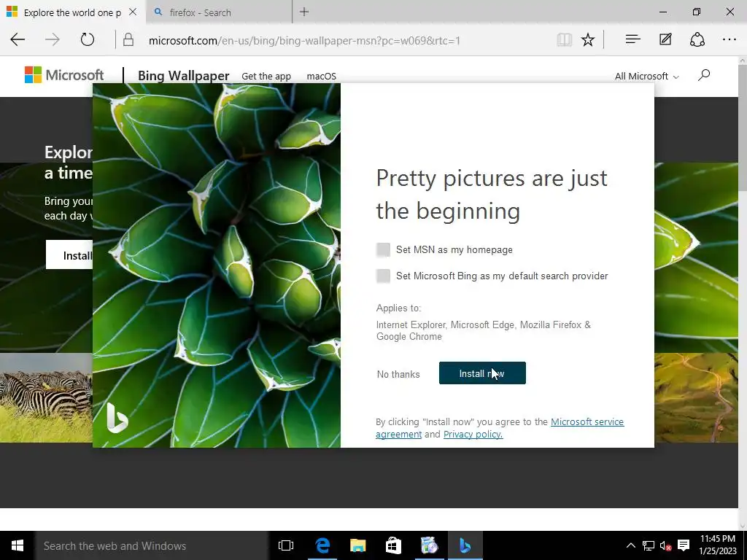Switch to the 'firefox - Search' tab
Viewport: 747px width, 560px height.
[x=219, y=12]
